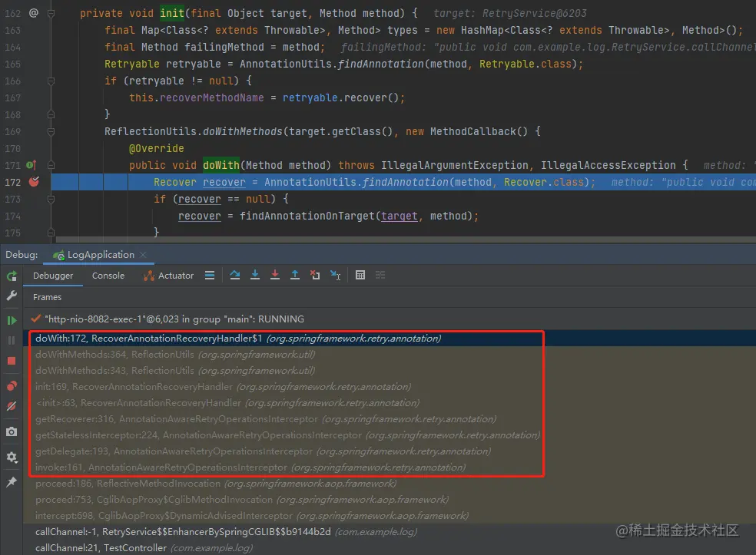Image resolution: width=756 pixels, height=555 pixels.
Task: Collapse the init method fold at line 162
Action: (51, 13)
